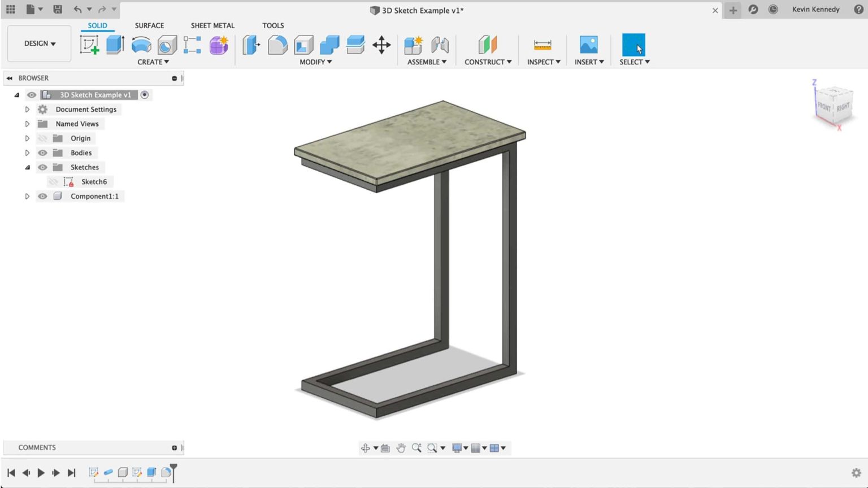Start the Measure tool under Inspect
The width and height of the screenshot is (868, 488).
tap(542, 44)
